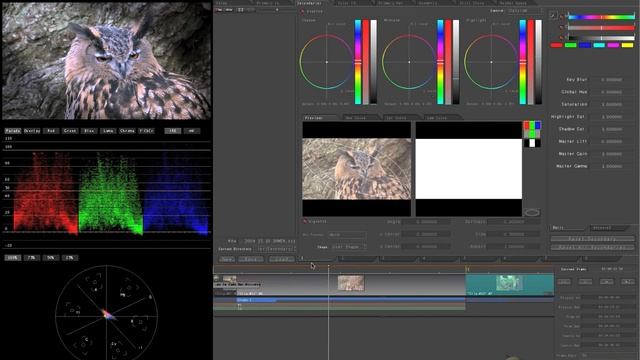Select the red color swatch

(556, 45)
